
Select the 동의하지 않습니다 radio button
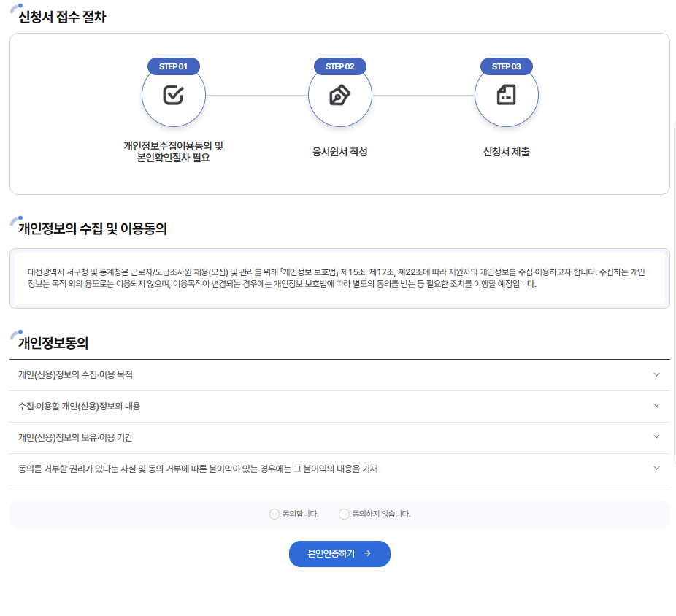345,515
